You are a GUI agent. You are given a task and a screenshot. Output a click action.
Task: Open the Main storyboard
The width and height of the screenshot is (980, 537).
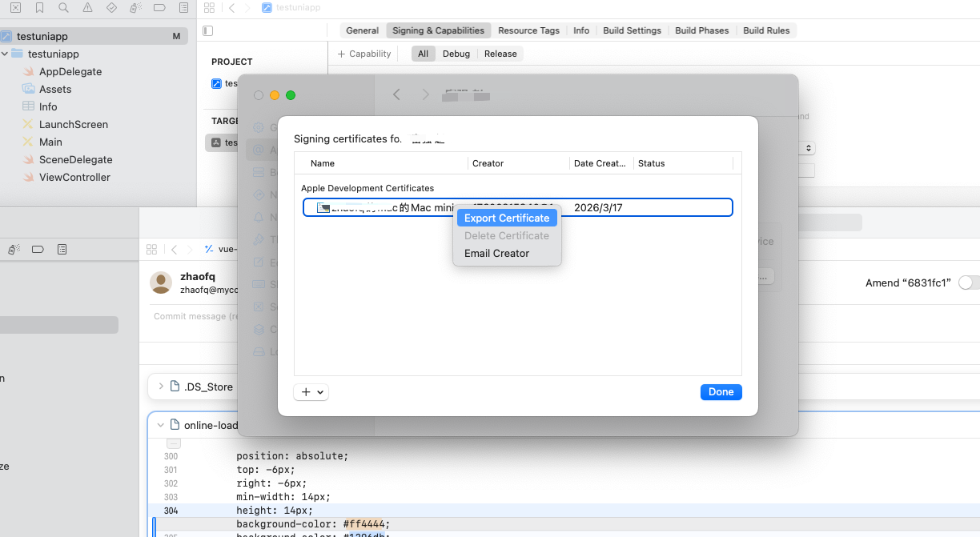(50, 142)
